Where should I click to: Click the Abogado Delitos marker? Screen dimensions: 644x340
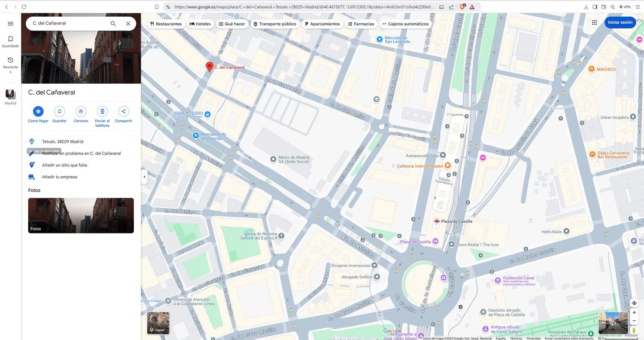377,277
